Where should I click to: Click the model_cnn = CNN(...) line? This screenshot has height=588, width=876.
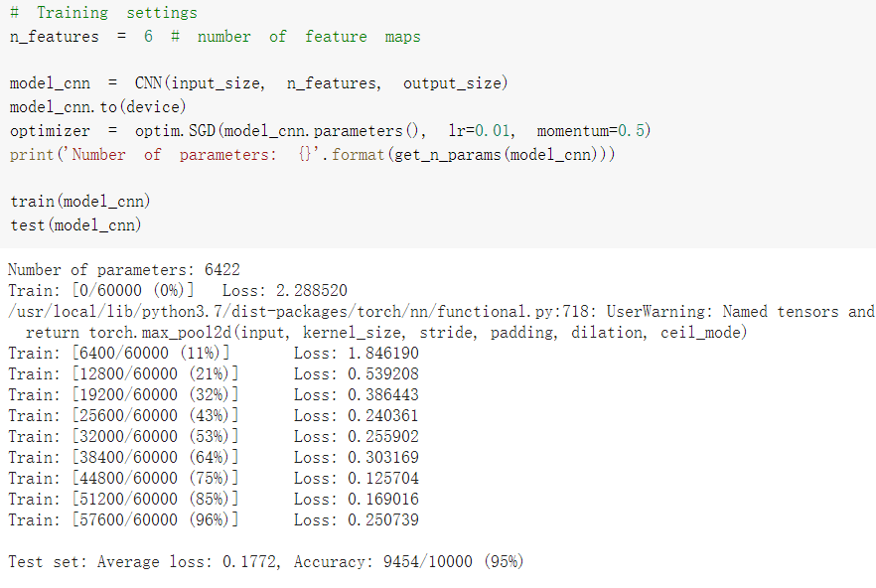[x=258, y=83]
